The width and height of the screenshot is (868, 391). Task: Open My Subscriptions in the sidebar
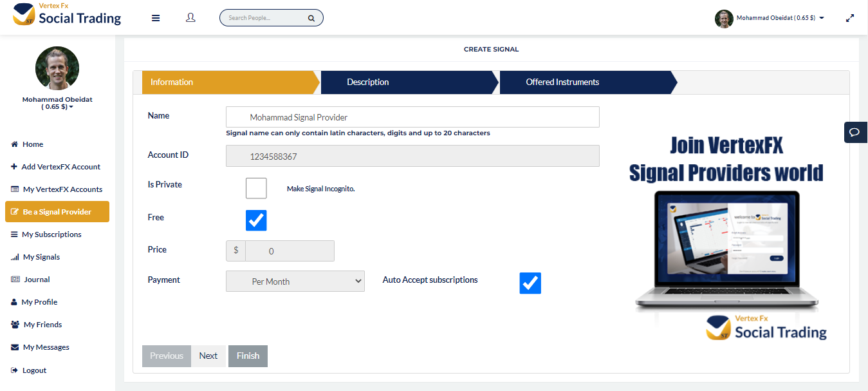pyautogui.click(x=51, y=234)
